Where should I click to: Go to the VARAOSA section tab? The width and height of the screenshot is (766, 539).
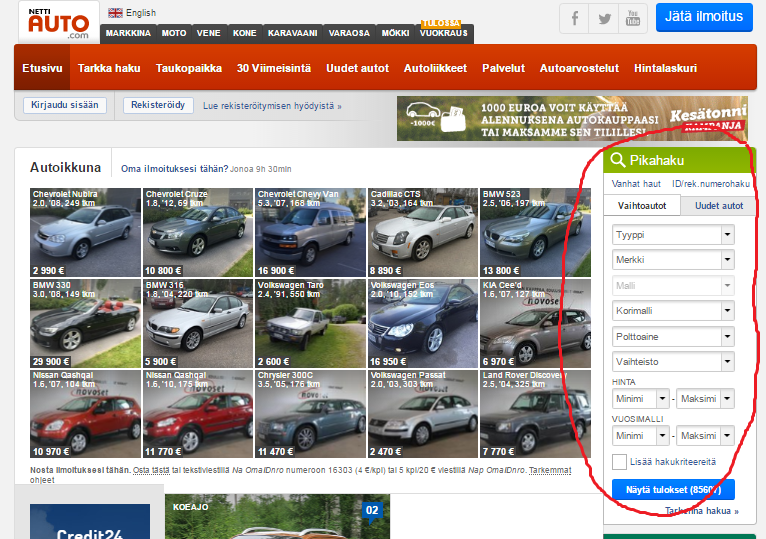tap(349, 33)
